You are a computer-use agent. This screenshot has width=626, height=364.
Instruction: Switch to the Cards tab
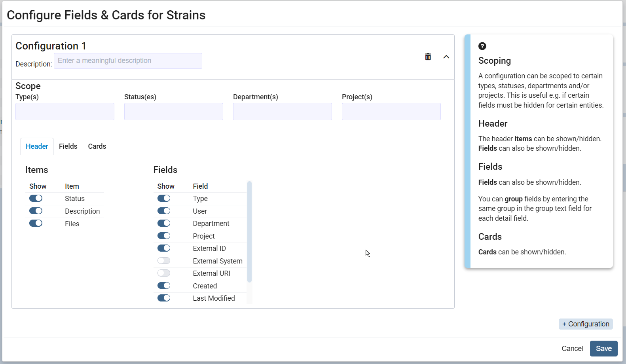click(97, 146)
